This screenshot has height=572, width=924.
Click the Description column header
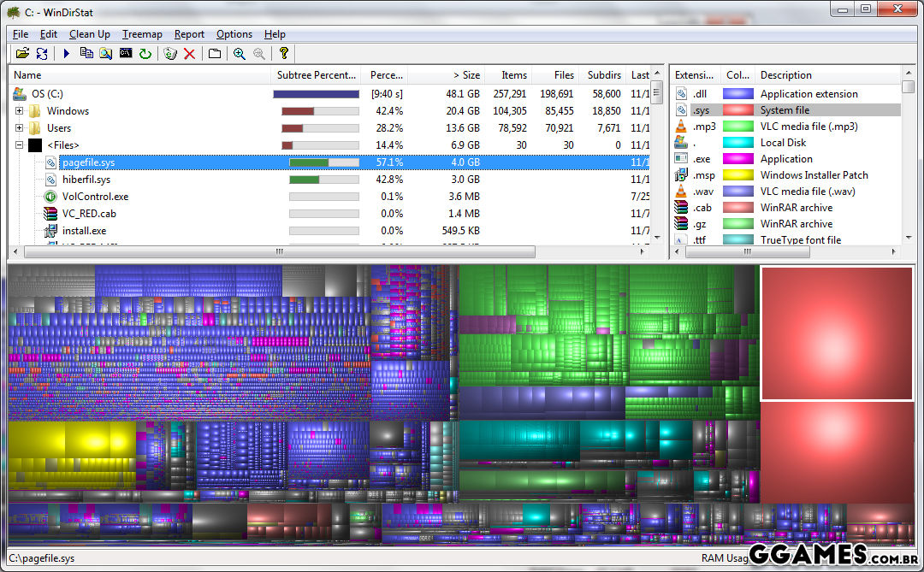tap(785, 75)
